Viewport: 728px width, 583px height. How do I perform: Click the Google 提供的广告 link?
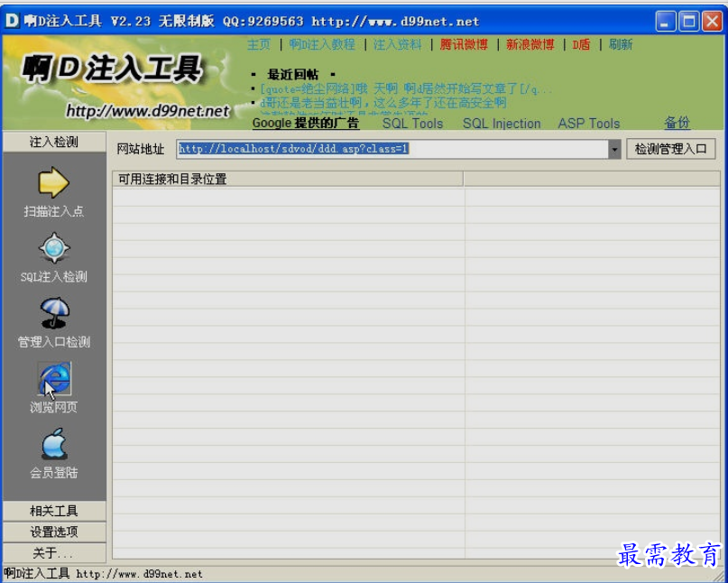coord(306,123)
